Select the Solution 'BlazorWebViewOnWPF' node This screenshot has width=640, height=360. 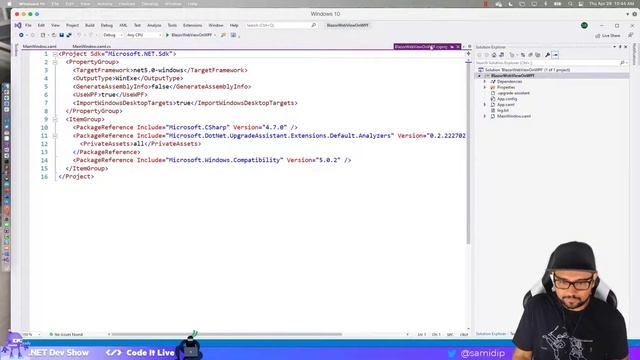pos(527,70)
